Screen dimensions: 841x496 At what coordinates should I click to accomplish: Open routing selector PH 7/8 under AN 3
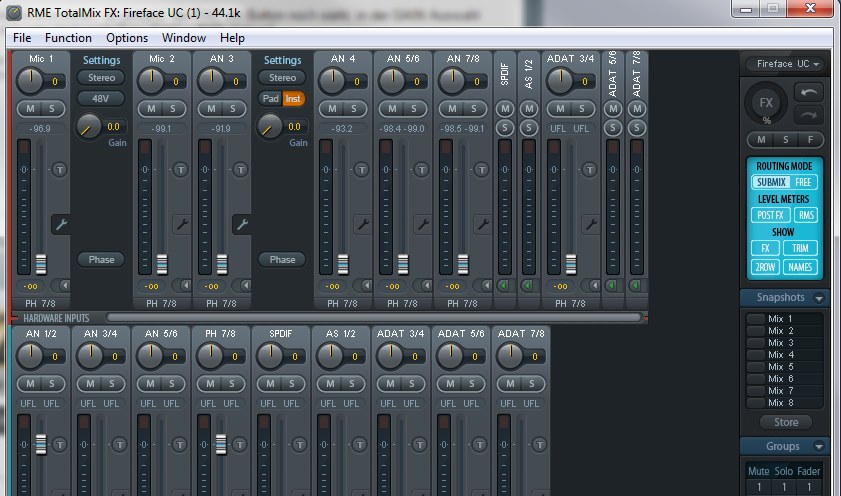click(x=222, y=303)
